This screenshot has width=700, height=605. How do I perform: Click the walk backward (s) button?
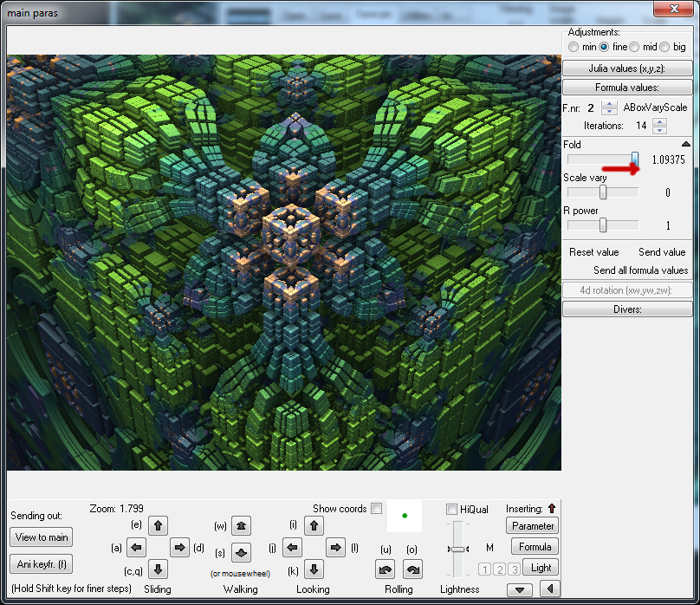[x=241, y=553]
